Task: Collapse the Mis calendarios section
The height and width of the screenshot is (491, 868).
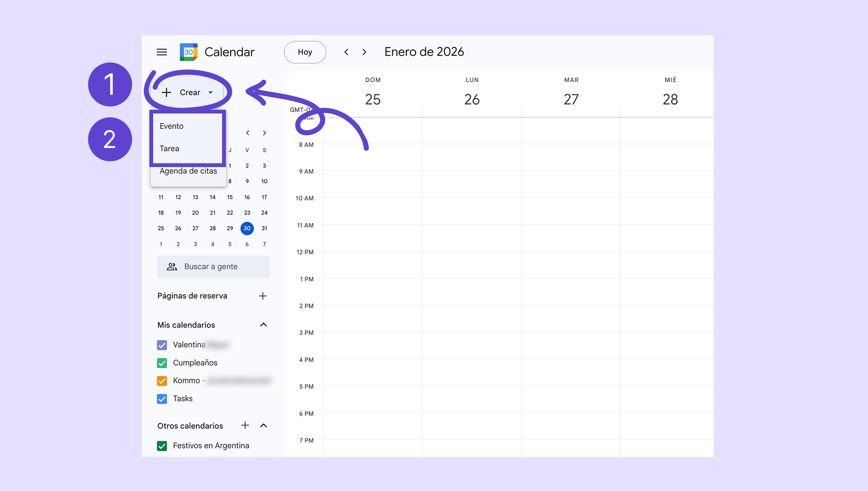Action: [263, 325]
